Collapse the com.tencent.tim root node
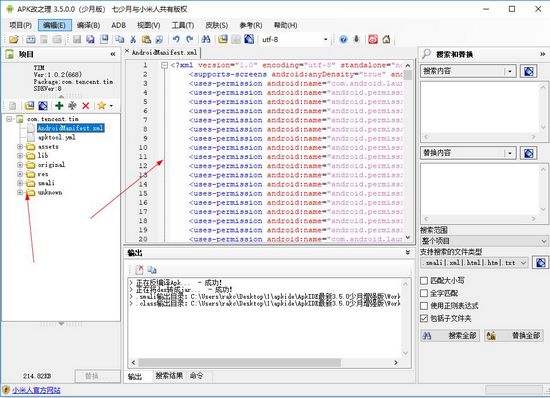Viewport: 550px width, 398px height. point(10,119)
